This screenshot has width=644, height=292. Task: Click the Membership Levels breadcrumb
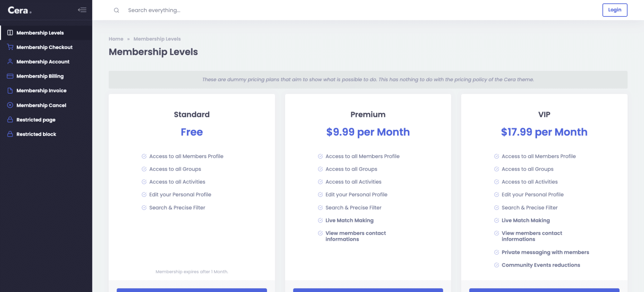point(157,39)
